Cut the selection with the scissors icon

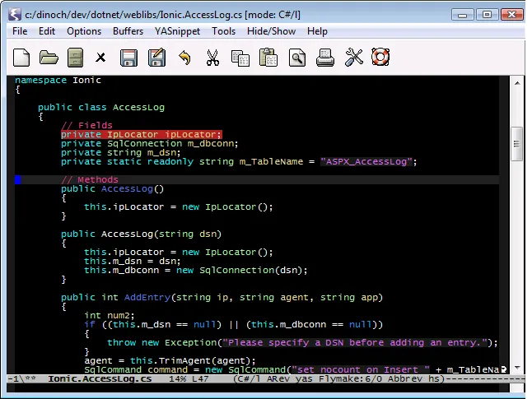pos(212,58)
